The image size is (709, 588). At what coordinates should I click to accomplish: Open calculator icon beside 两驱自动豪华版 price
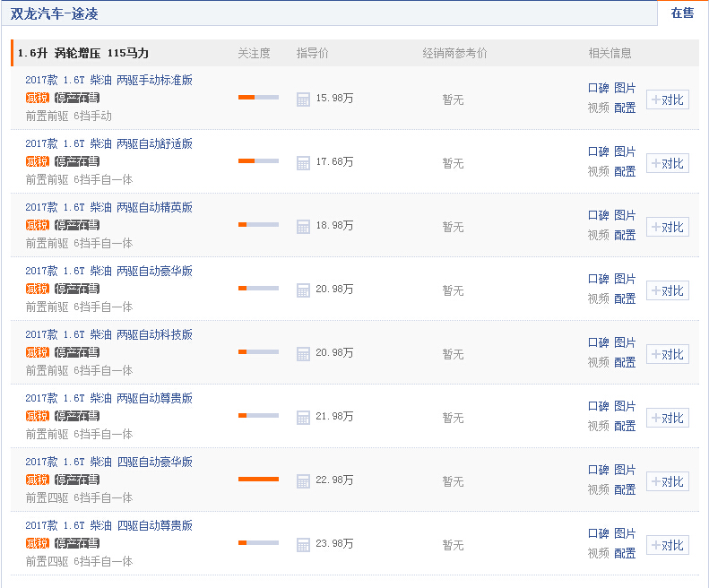click(x=303, y=290)
